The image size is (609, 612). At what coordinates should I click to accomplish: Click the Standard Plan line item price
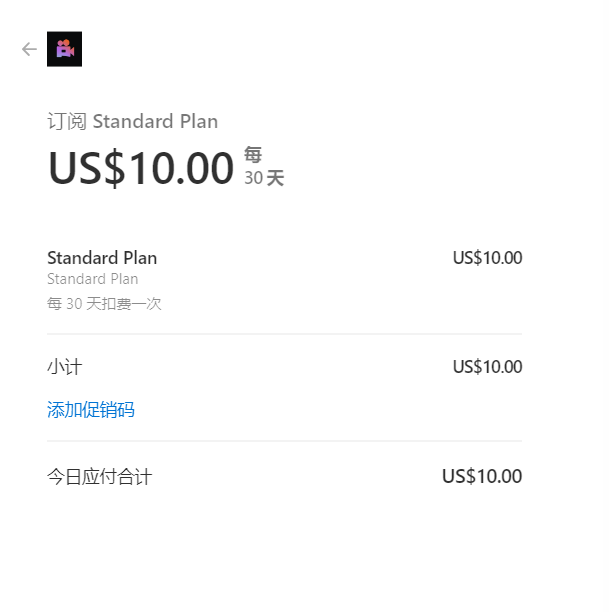pyautogui.click(x=487, y=258)
